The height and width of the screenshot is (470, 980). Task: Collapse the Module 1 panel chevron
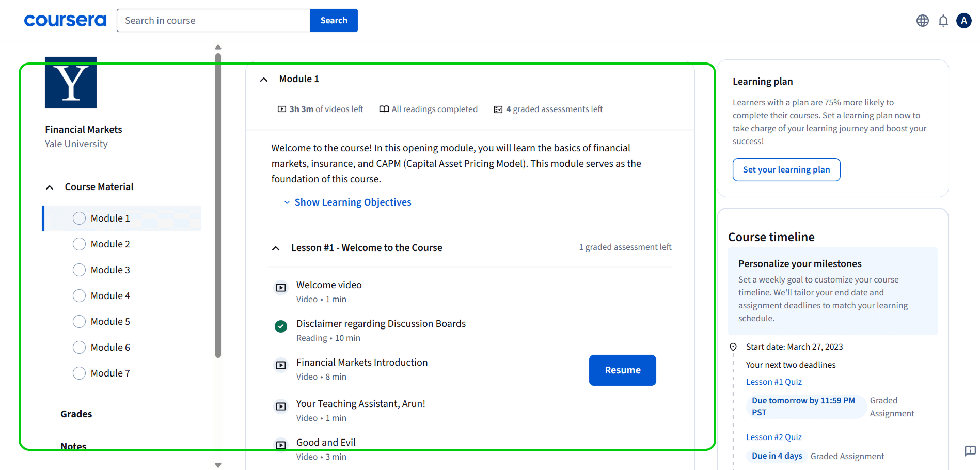(264, 80)
